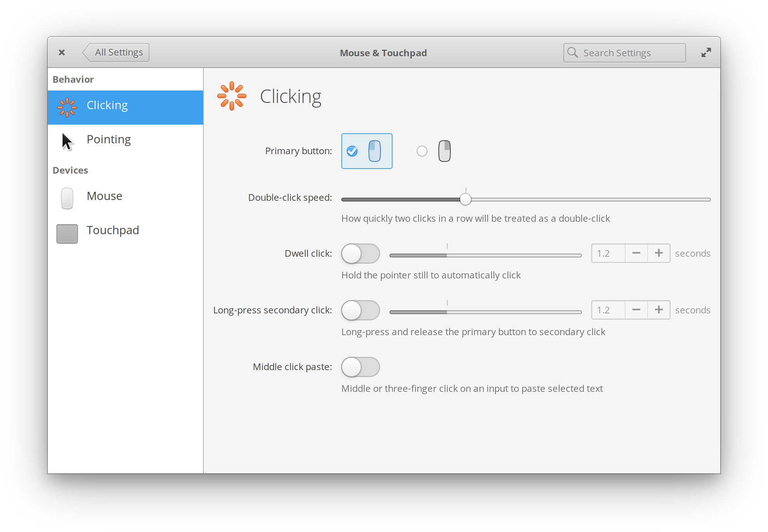The image size is (768, 532).
Task: Enable the Dwell click switch
Action: [x=360, y=254]
